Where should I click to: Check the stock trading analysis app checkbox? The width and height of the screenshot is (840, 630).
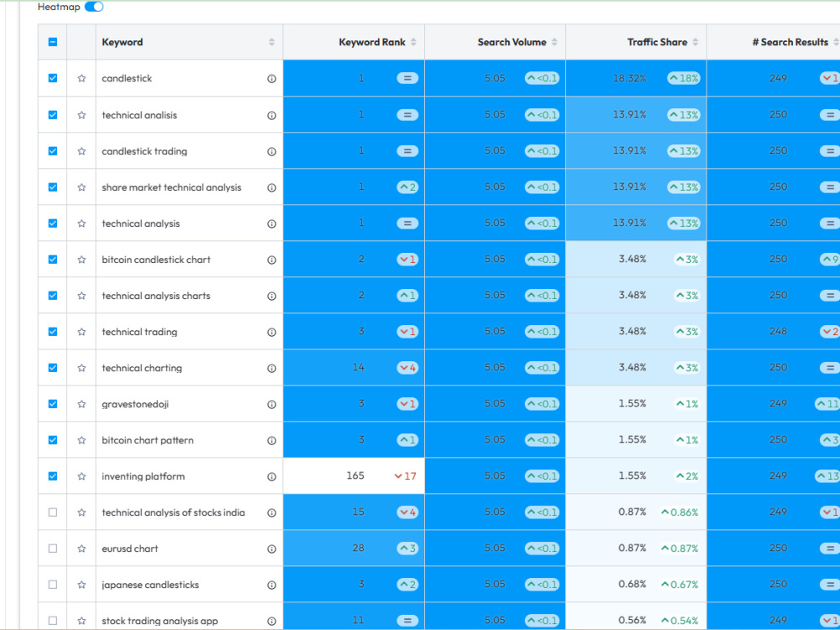coord(52,621)
